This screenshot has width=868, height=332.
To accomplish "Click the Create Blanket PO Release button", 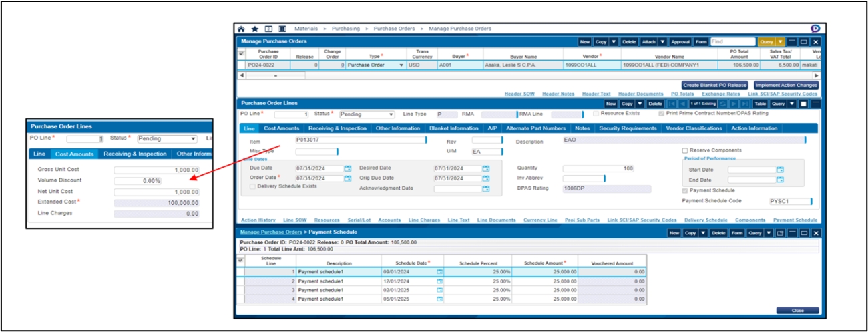I will [x=714, y=86].
